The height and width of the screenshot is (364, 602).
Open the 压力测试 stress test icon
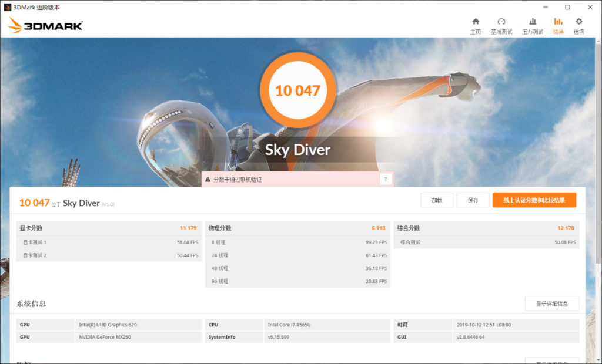533,22
